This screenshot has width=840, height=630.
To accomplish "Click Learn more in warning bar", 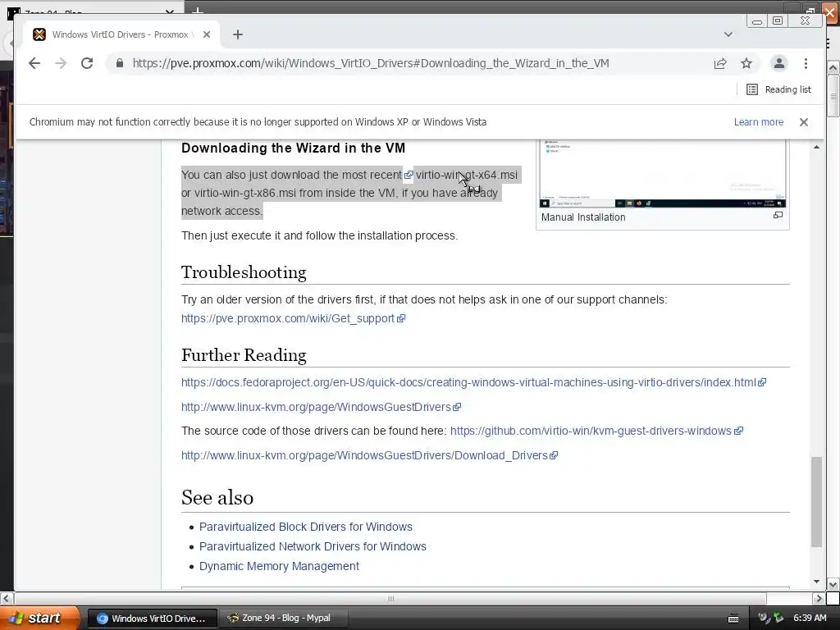I will pyautogui.click(x=758, y=122).
